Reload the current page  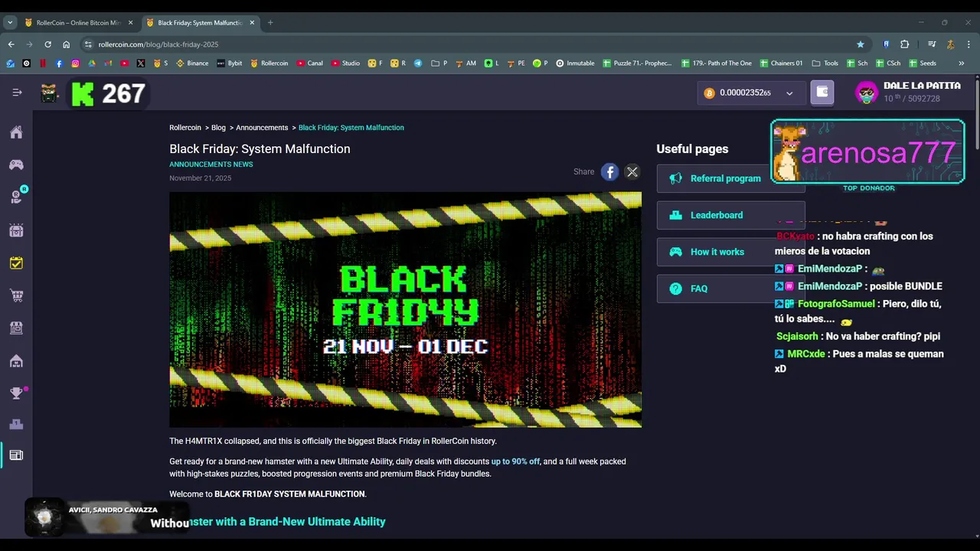(47, 44)
